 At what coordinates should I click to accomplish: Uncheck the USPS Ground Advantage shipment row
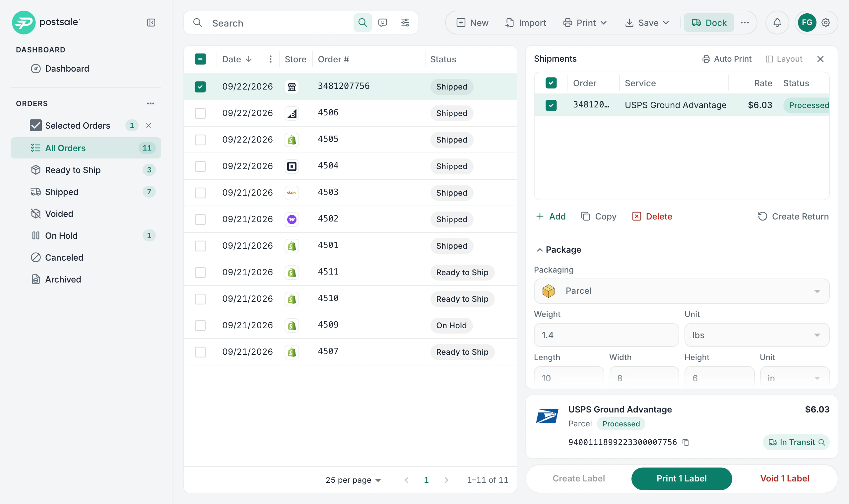(551, 105)
